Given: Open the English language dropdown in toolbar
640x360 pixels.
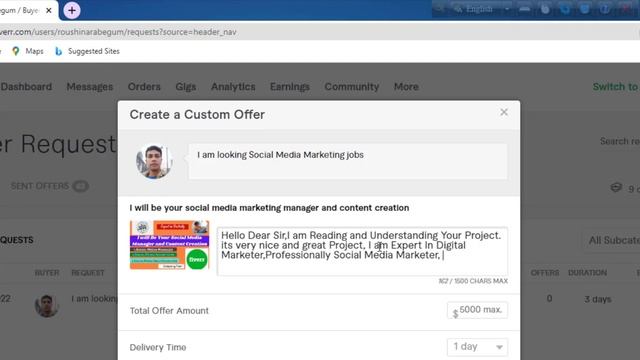Looking at the screenshot, I should 482,9.
